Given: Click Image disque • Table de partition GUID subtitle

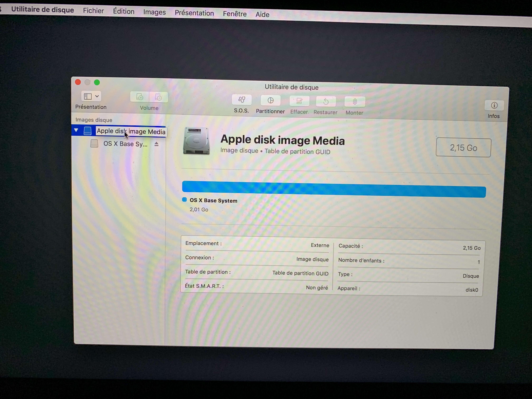Looking at the screenshot, I should click(275, 151).
